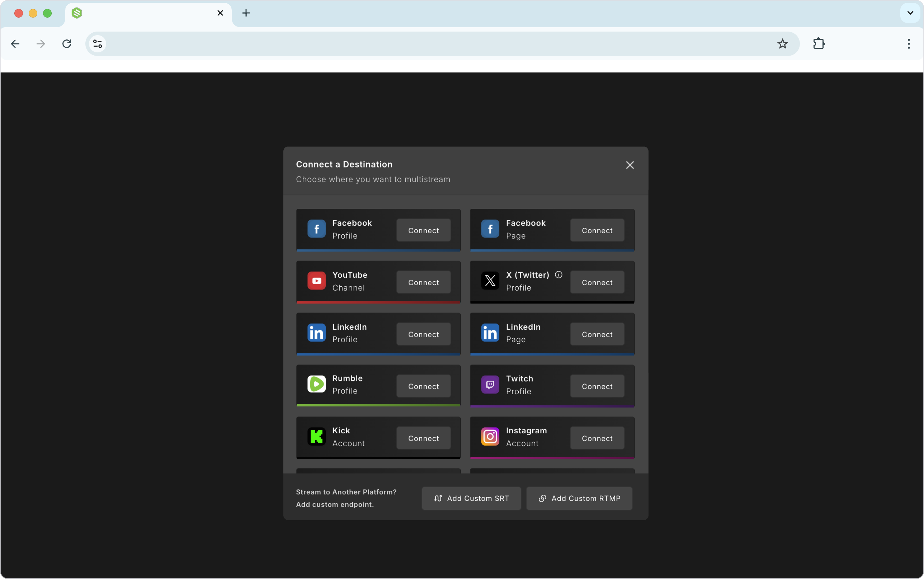
Task: Click the Instagram logo icon
Action: click(x=490, y=437)
